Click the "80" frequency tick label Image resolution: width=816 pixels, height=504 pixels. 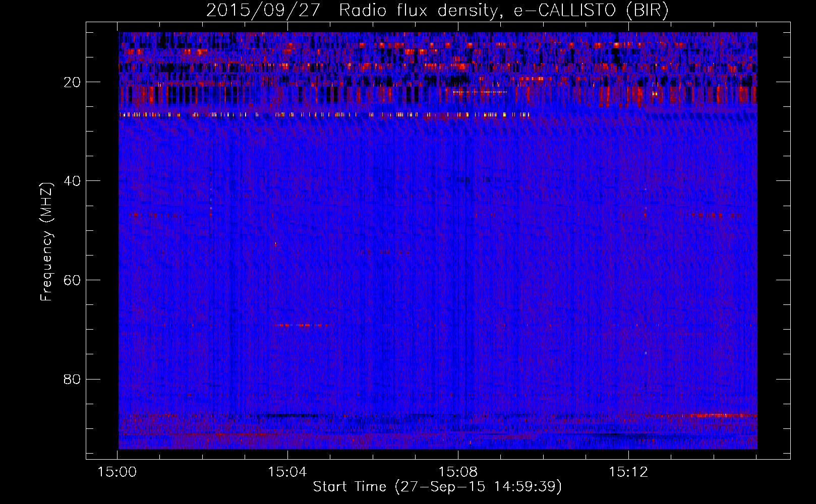pos(72,379)
